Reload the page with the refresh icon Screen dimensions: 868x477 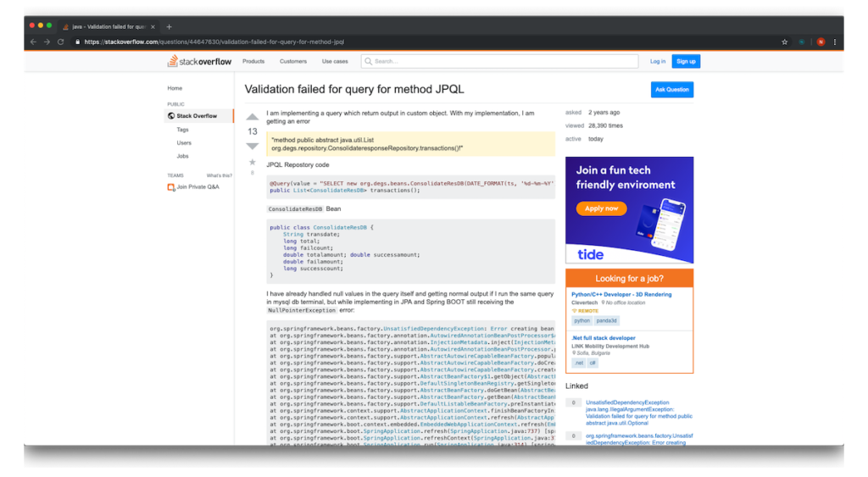[61, 42]
